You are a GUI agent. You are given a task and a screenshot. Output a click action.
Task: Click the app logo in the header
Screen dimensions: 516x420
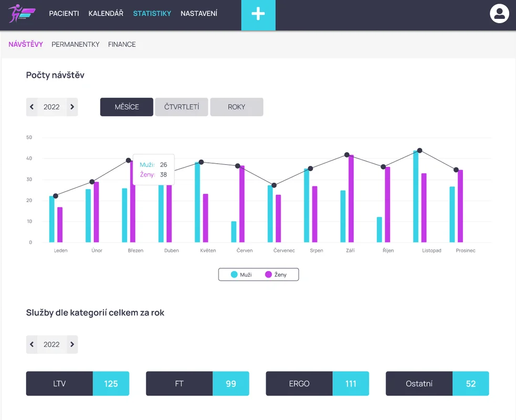[x=22, y=14]
